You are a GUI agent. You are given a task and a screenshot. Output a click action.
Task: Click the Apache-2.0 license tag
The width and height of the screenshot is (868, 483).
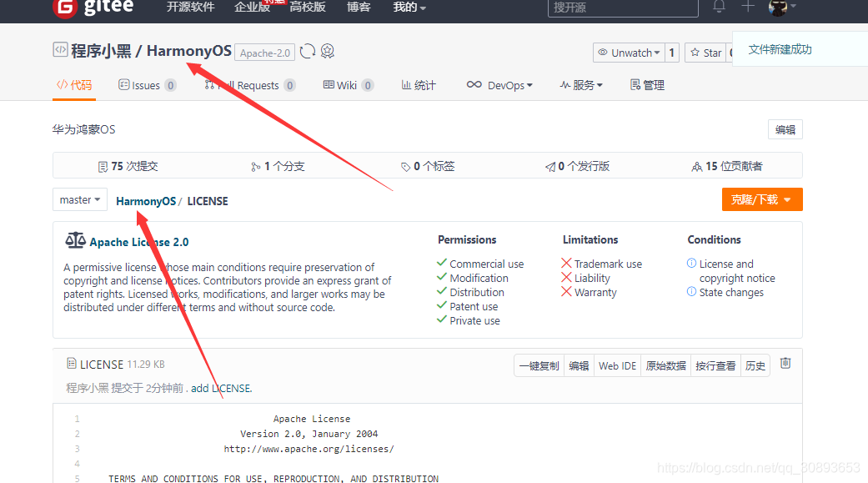point(264,53)
